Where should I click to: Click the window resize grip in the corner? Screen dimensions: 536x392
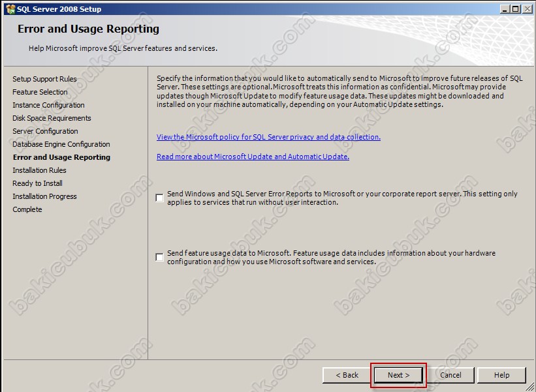(530, 387)
